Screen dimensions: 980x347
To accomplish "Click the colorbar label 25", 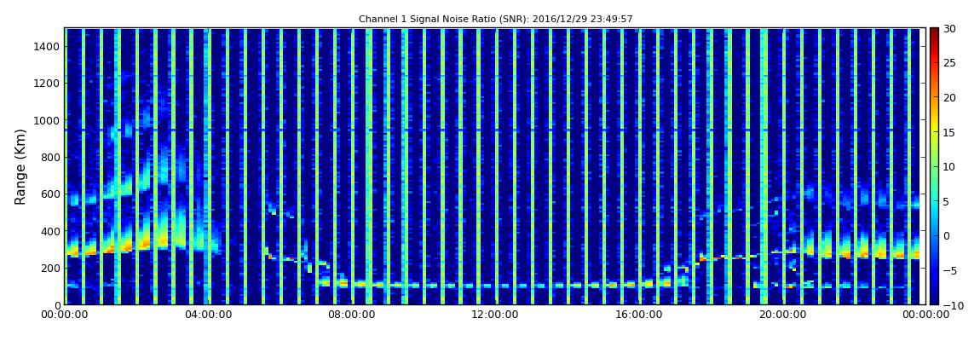I will pyautogui.click(x=950, y=62).
